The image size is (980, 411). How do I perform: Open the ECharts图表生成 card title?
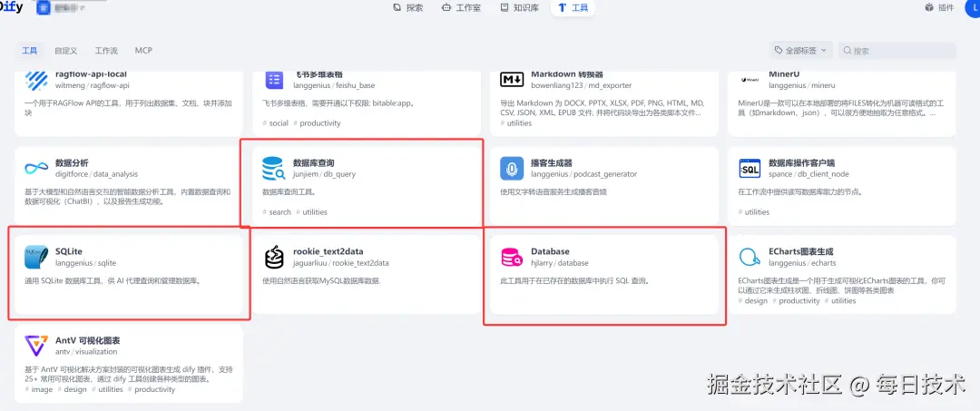point(801,251)
